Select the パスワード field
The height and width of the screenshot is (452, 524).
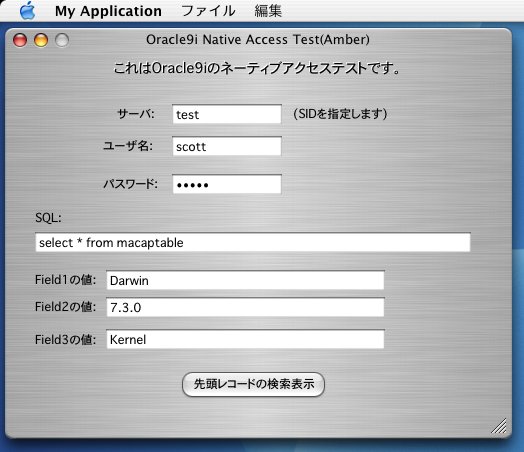(x=227, y=184)
